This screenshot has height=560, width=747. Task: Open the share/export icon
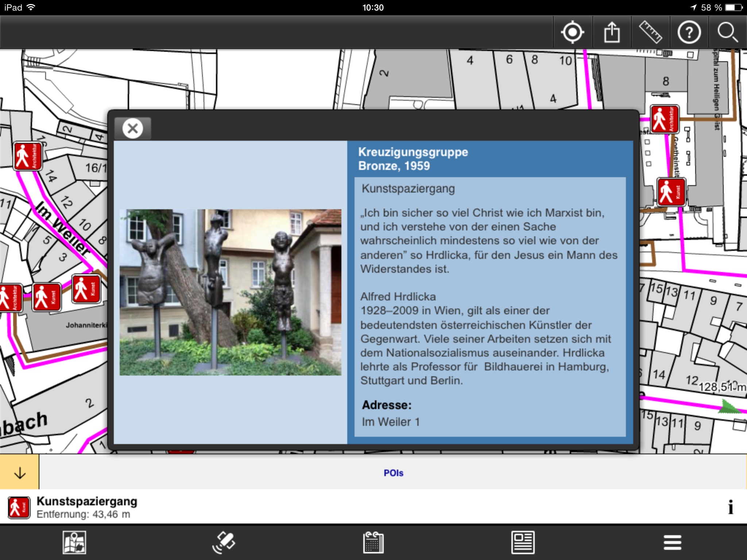click(x=612, y=32)
